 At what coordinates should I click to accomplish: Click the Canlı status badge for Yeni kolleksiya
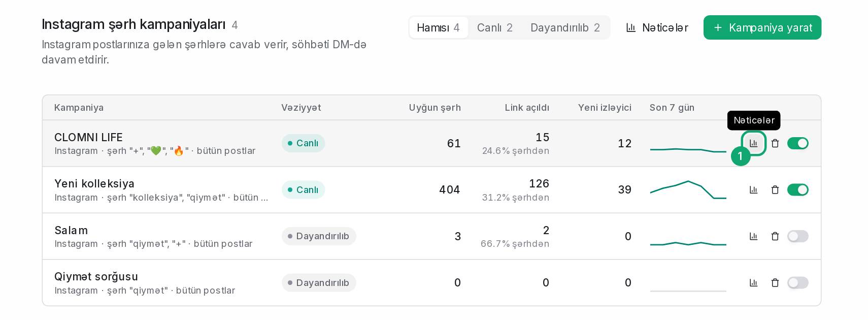coord(303,190)
